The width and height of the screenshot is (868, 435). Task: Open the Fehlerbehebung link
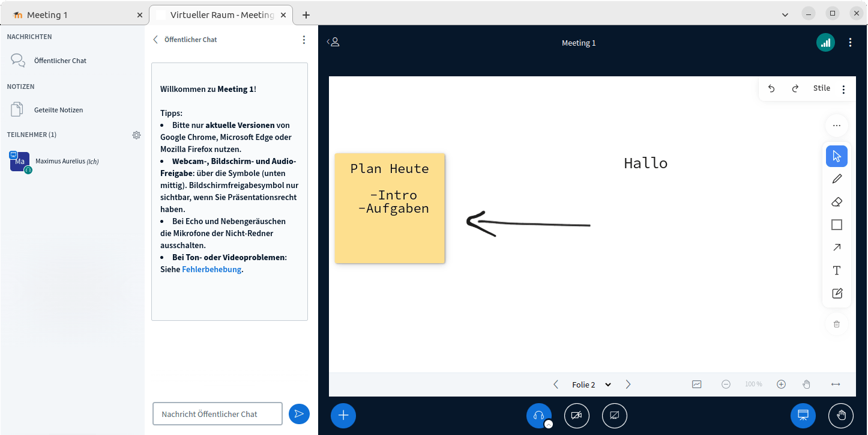tap(211, 270)
